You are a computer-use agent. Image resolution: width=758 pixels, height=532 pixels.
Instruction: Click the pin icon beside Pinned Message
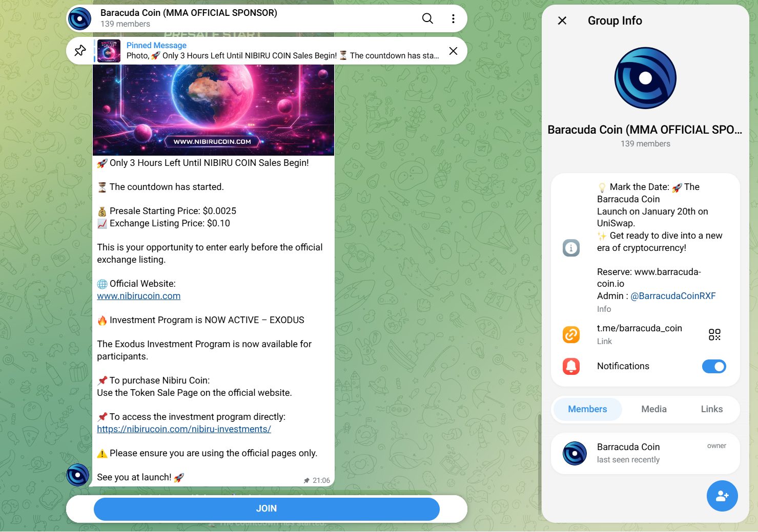(80, 51)
